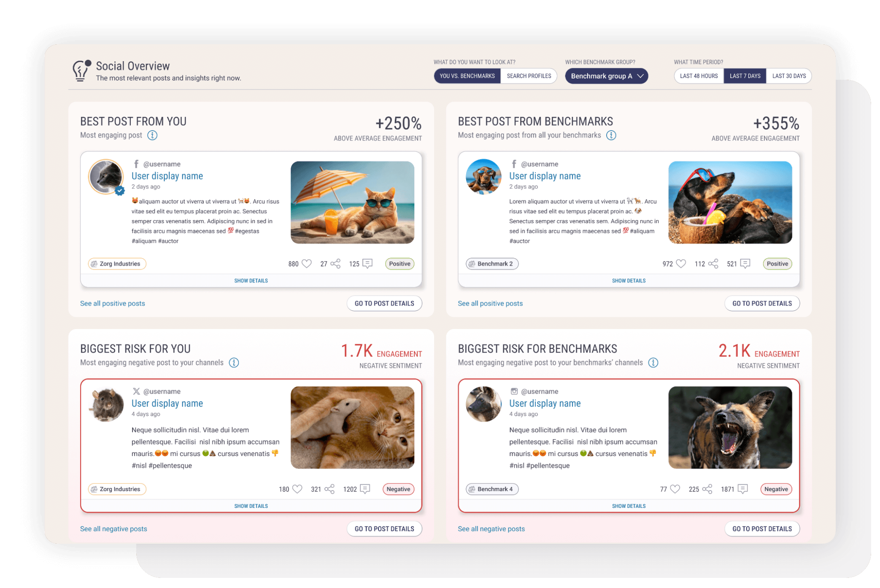Click GO TO POST DETAILS under Best Post From You

coord(384,303)
